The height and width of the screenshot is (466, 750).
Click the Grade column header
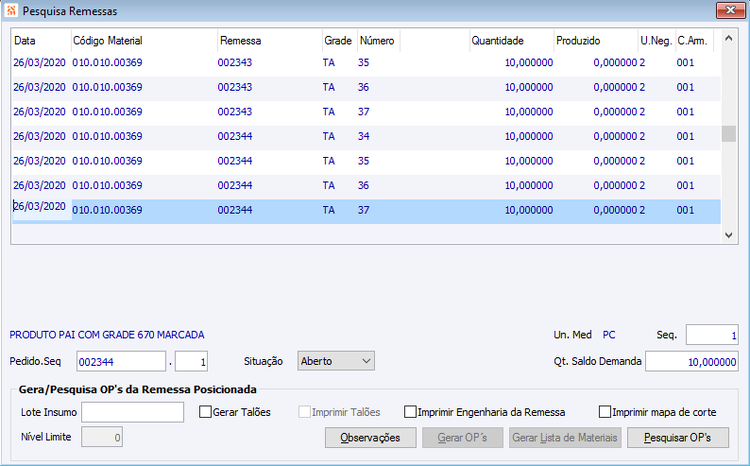340,41
